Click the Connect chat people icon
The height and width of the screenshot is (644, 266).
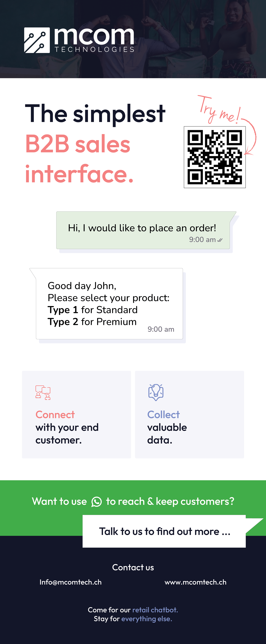click(43, 392)
